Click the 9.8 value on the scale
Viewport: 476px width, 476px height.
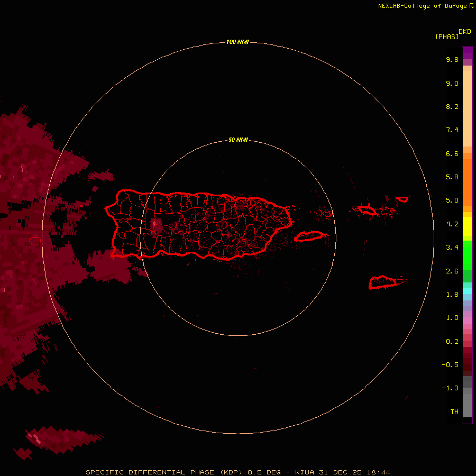click(452, 59)
